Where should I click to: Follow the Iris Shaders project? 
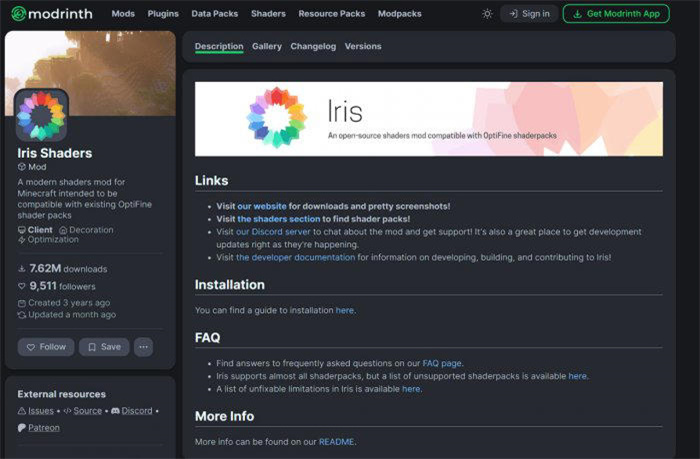pyautogui.click(x=46, y=347)
